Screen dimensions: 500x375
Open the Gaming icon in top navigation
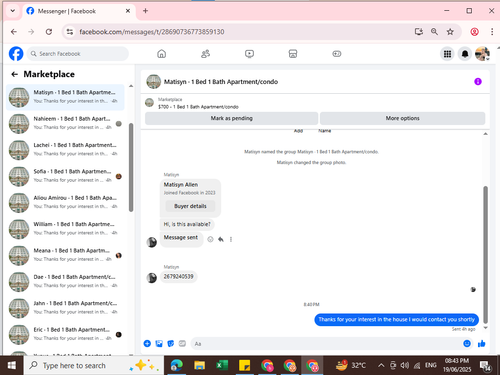click(337, 54)
